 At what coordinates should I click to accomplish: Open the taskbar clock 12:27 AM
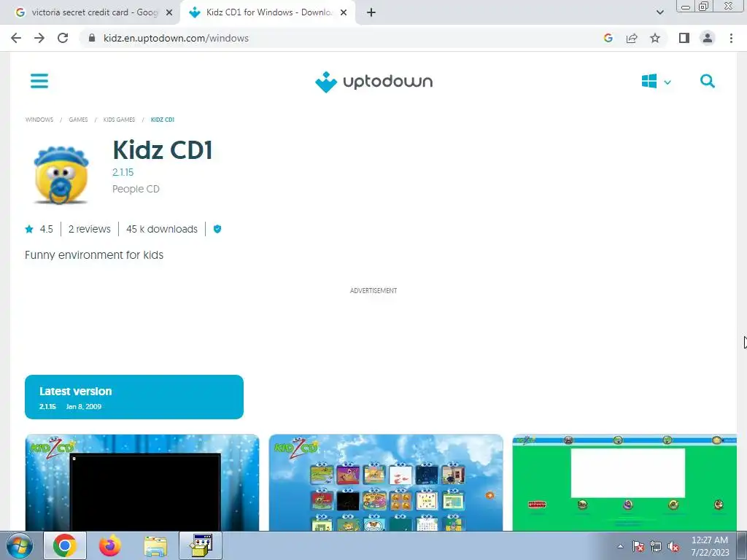[x=710, y=546]
